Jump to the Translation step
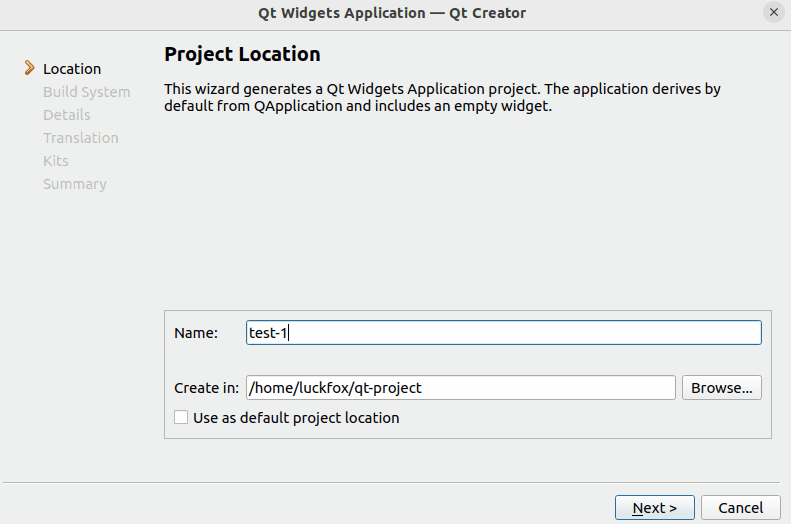This screenshot has height=524, width=791. (80, 138)
